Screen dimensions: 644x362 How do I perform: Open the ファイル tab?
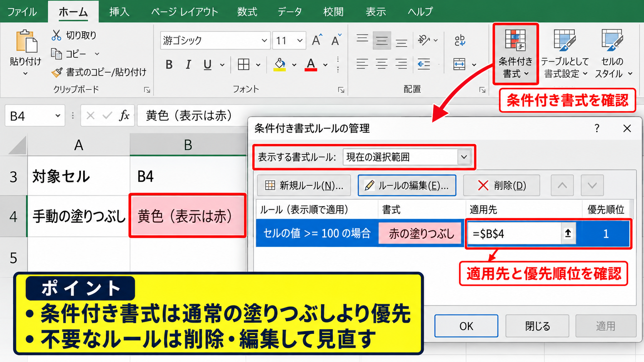(x=22, y=12)
